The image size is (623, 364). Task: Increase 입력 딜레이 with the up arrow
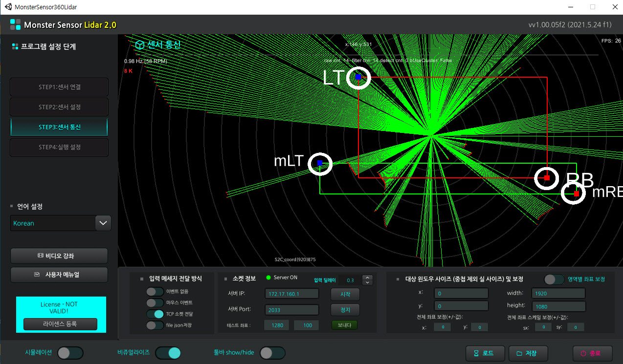click(x=367, y=278)
